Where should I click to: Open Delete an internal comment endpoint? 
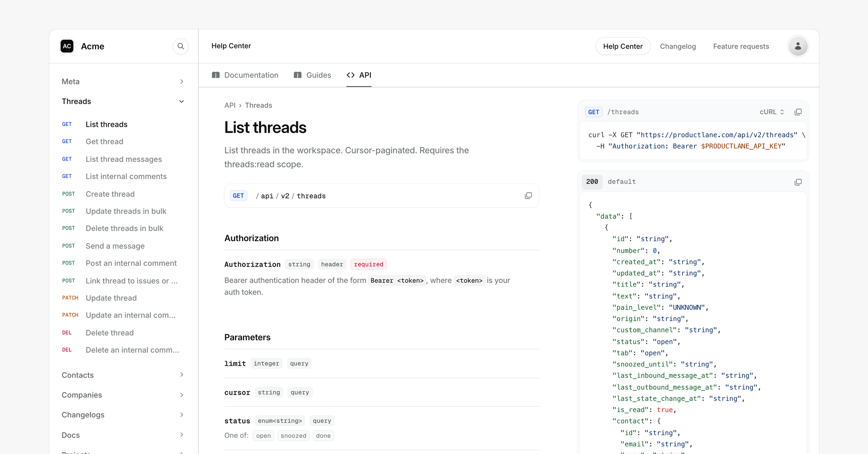(123, 350)
